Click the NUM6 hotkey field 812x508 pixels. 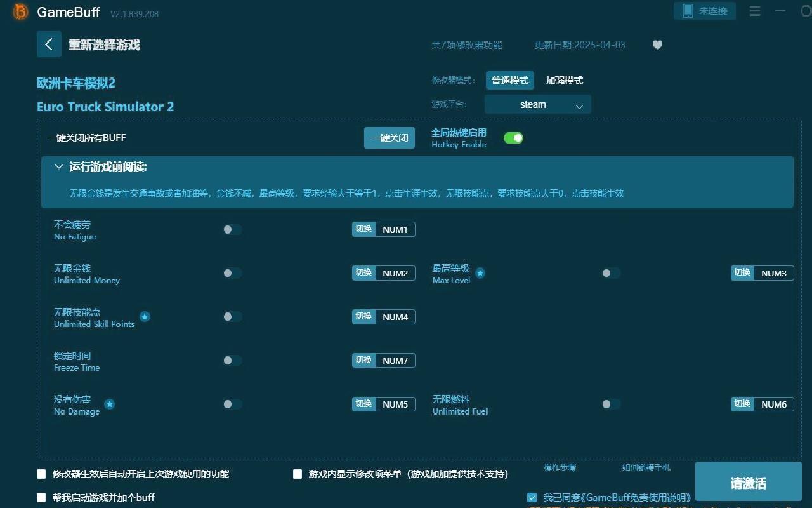(x=774, y=404)
